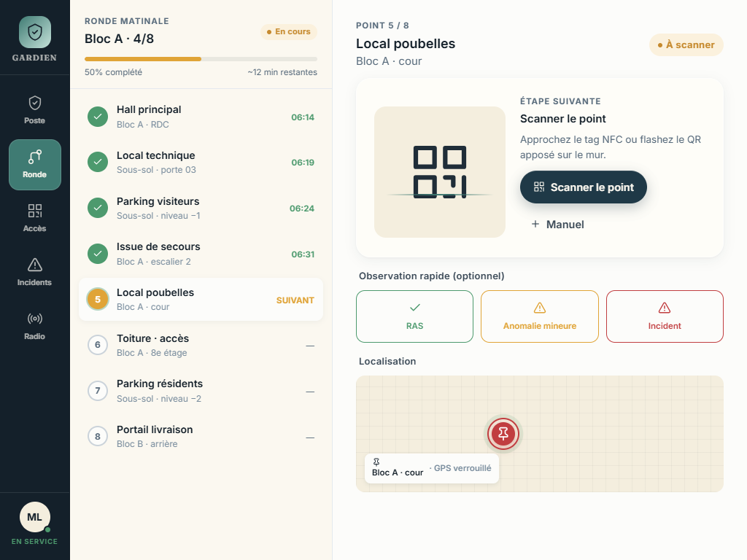
Task: Click the large QR code scan illustration
Action: (440, 172)
